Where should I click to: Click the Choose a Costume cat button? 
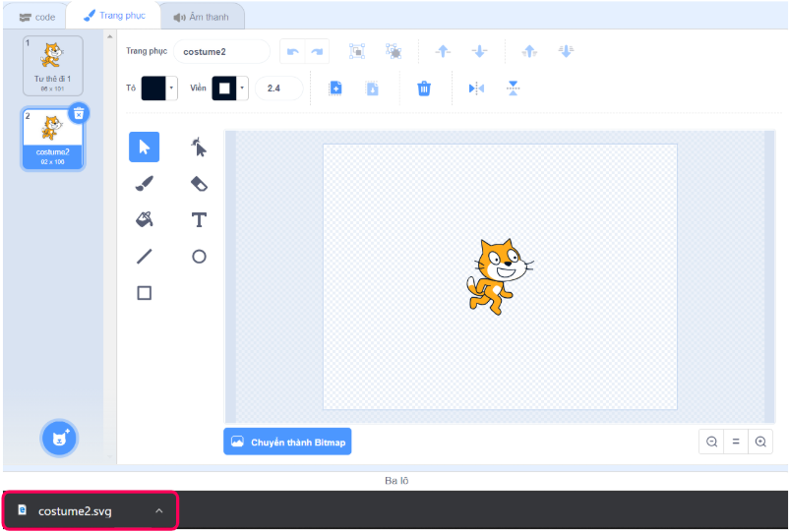59,438
